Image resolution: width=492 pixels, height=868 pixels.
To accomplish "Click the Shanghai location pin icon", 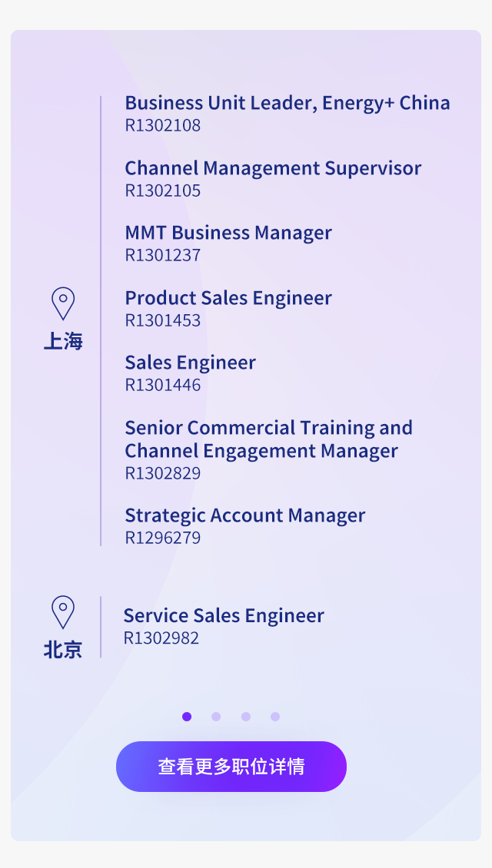I will tap(63, 303).
